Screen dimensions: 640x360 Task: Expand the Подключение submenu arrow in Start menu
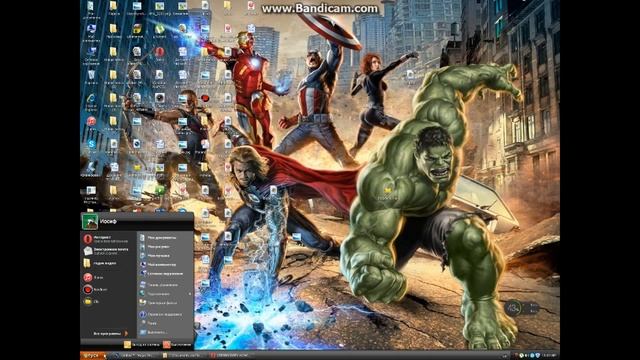tap(189, 294)
